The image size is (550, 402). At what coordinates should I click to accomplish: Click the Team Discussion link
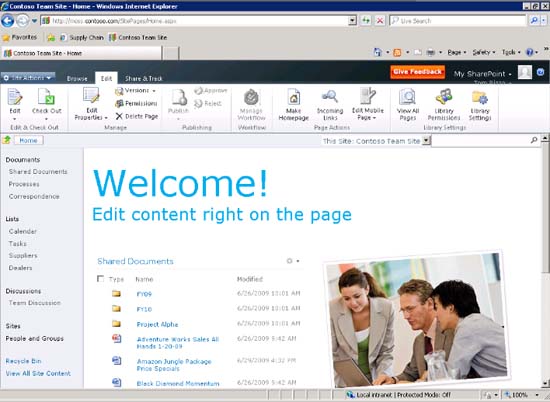(35, 303)
